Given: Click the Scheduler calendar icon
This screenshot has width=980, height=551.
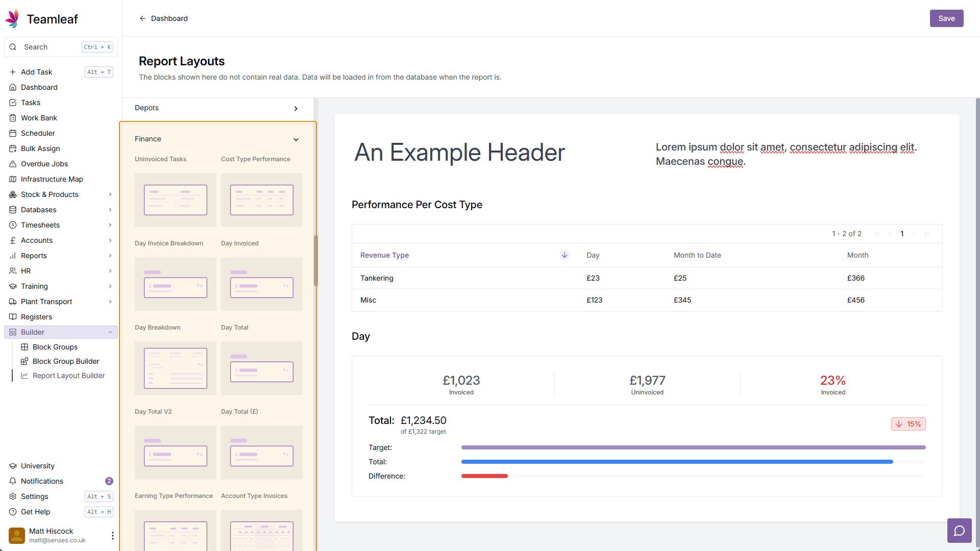Looking at the screenshot, I should pos(13,133).
